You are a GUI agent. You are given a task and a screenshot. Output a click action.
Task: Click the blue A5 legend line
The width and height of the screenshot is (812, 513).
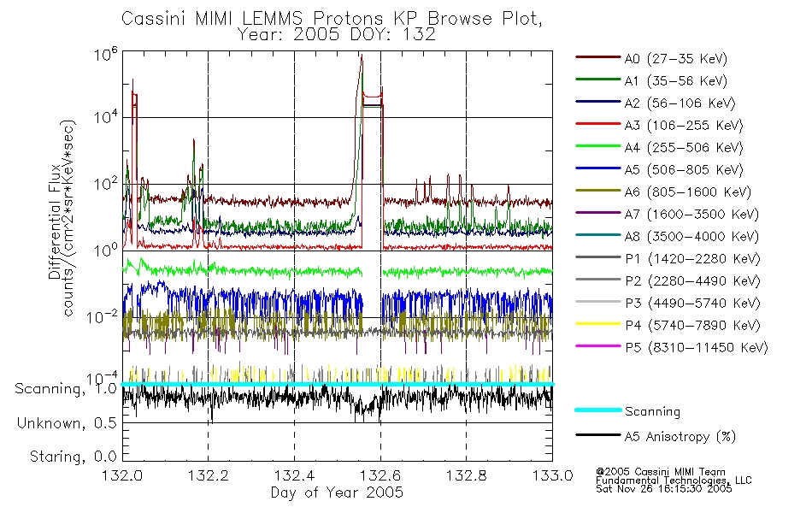click(598, 168)
